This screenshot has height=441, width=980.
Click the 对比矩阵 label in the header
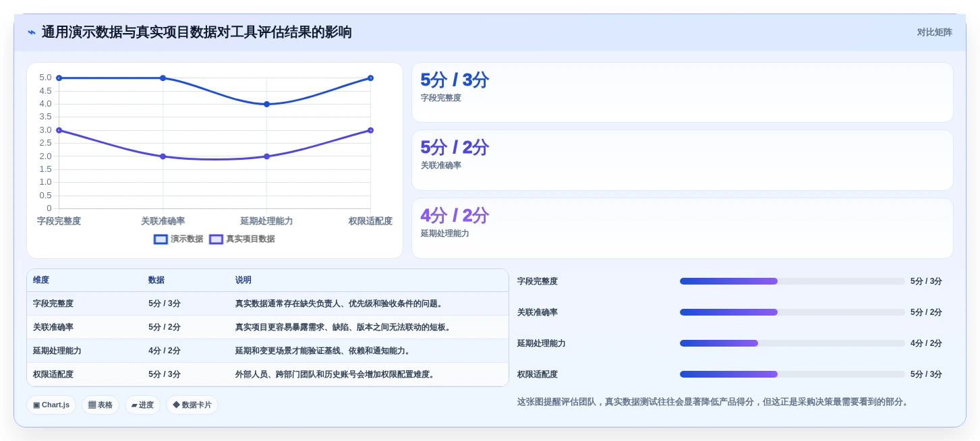pos(934,32)
